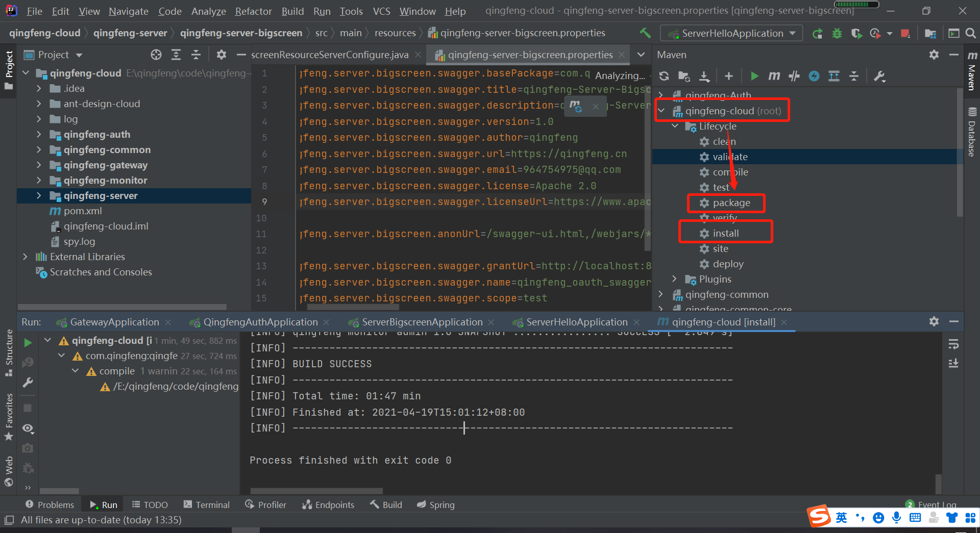Toggle scroll to end in the console
Viewport: 980px width, 533px height.
[953, 363]
